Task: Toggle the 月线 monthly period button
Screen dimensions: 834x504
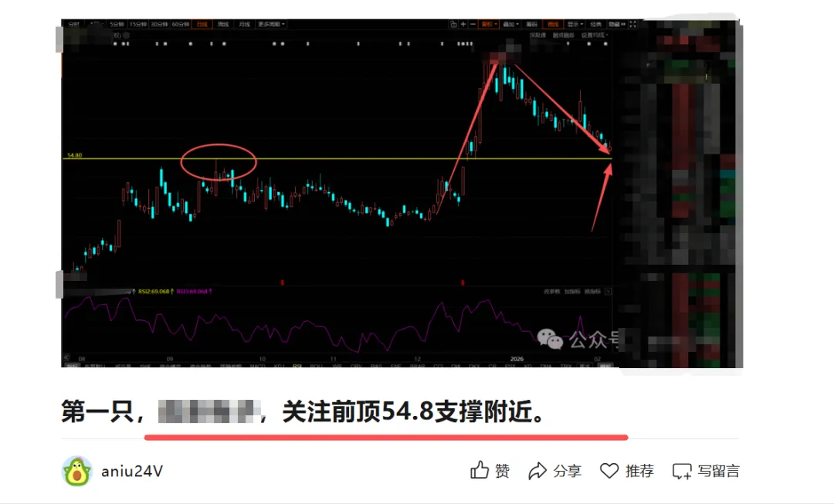Action: pos(245,25)
